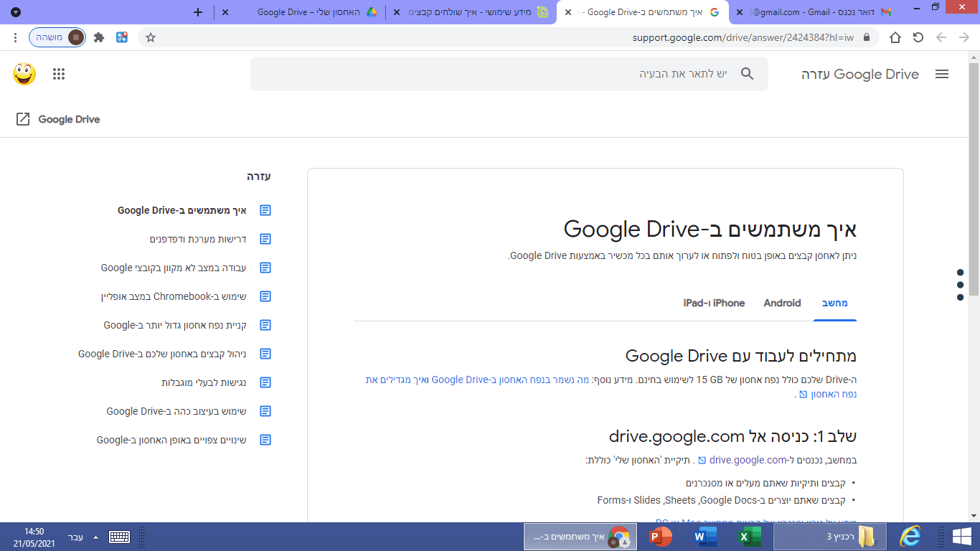Viewport: 980px width, 551px height.
Task: Open Excel from the taskbar
Action: click(x=750, y=537)
